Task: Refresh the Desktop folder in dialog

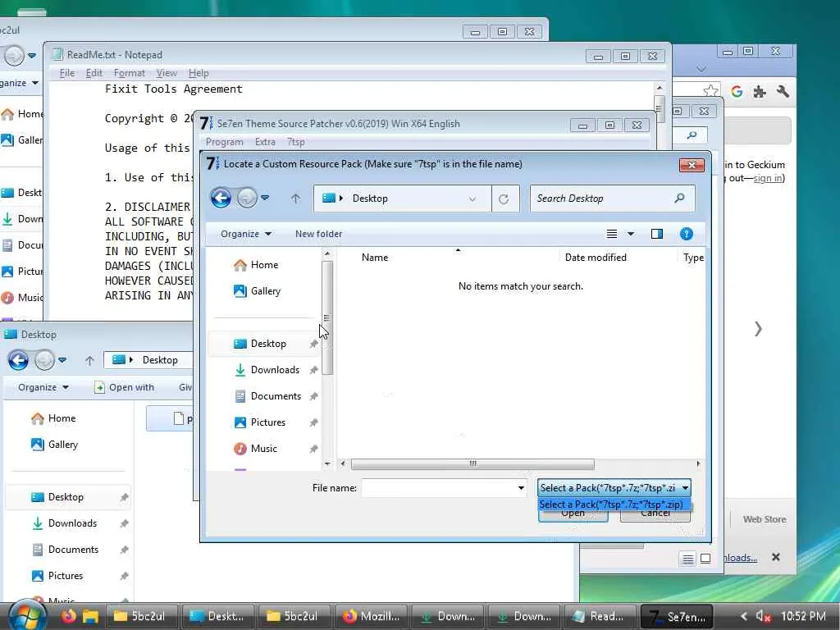Action: 504,199
